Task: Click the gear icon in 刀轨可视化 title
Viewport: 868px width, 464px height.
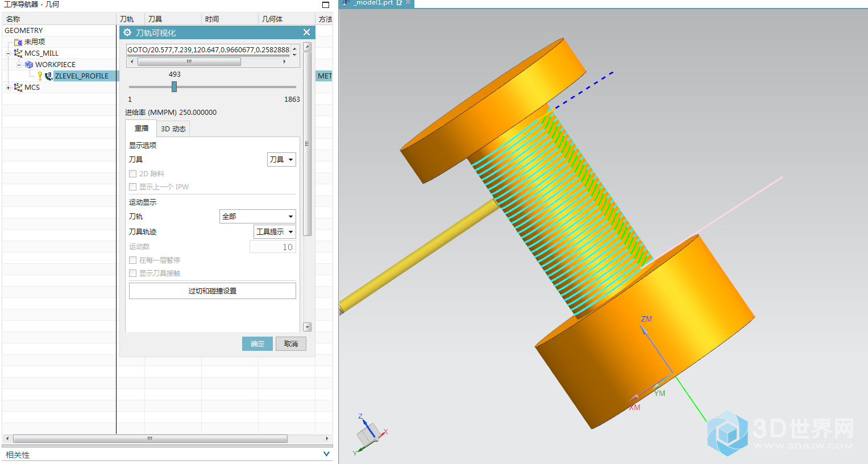Action: (x=127, y=32)
